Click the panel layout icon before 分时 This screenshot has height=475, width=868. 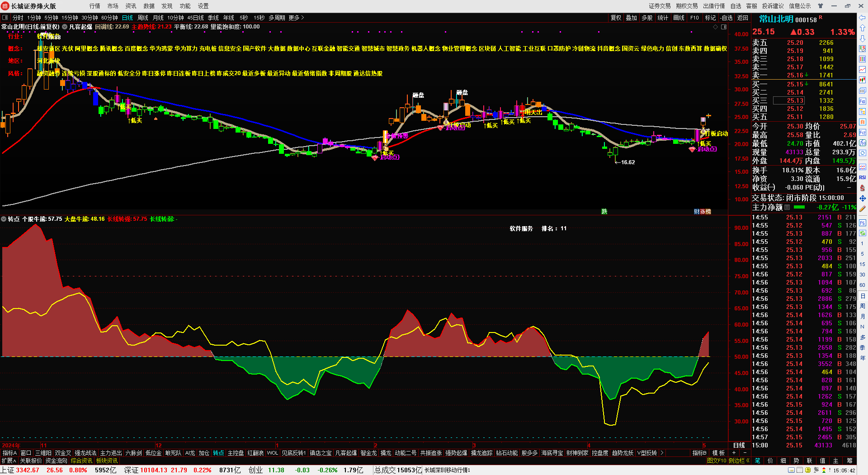click(x=5, y=18)
